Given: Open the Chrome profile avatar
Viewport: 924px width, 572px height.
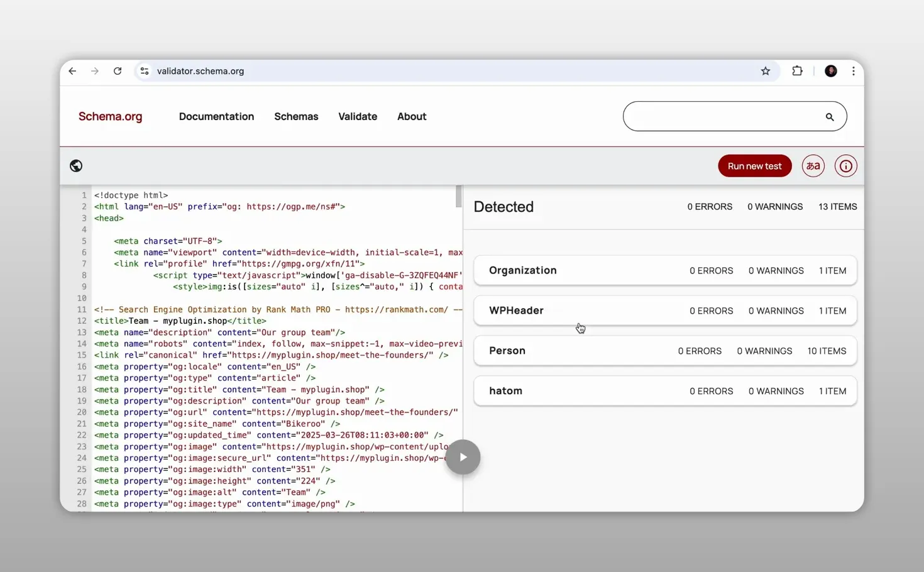Looking at the screenshot, I should pyautogui.click(x=831, y=71).
